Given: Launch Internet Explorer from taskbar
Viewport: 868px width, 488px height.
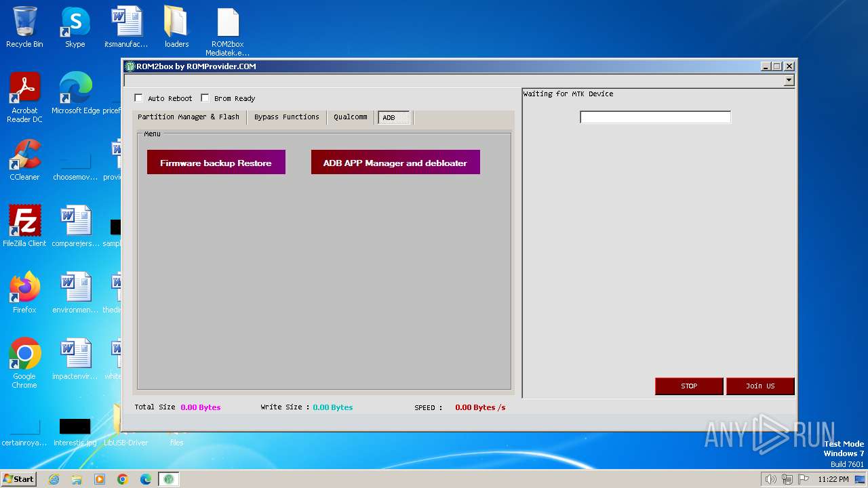Looking at the screenshot, I should coord(54,479).
